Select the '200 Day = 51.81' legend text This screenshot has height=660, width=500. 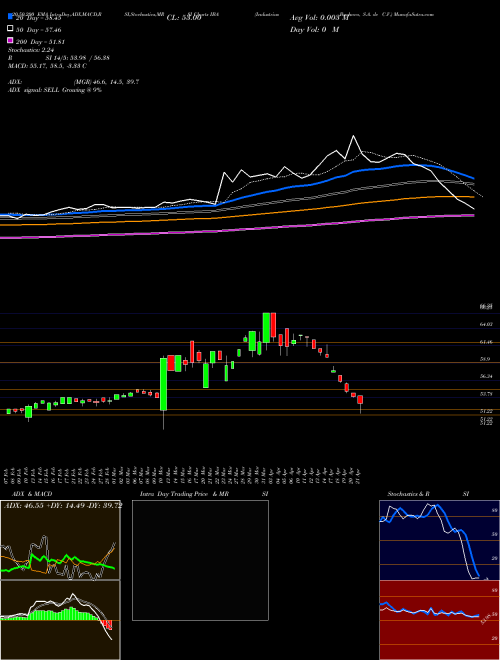pos(40,42)
